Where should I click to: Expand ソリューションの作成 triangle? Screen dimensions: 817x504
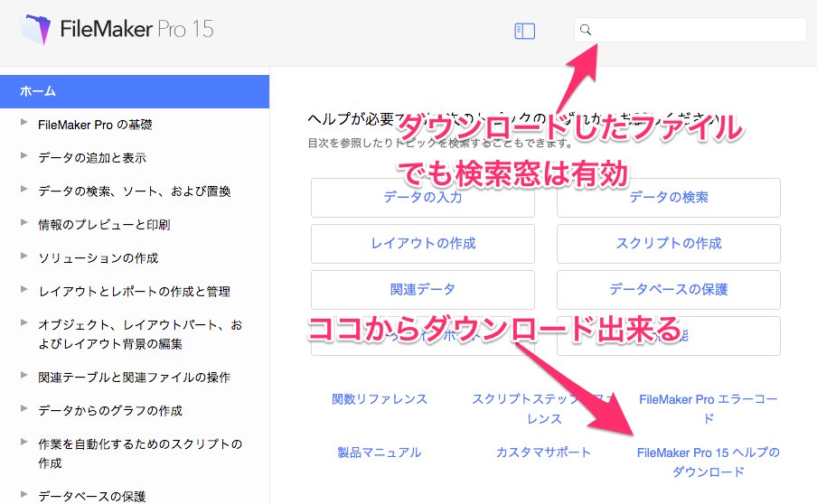[23, 256]
